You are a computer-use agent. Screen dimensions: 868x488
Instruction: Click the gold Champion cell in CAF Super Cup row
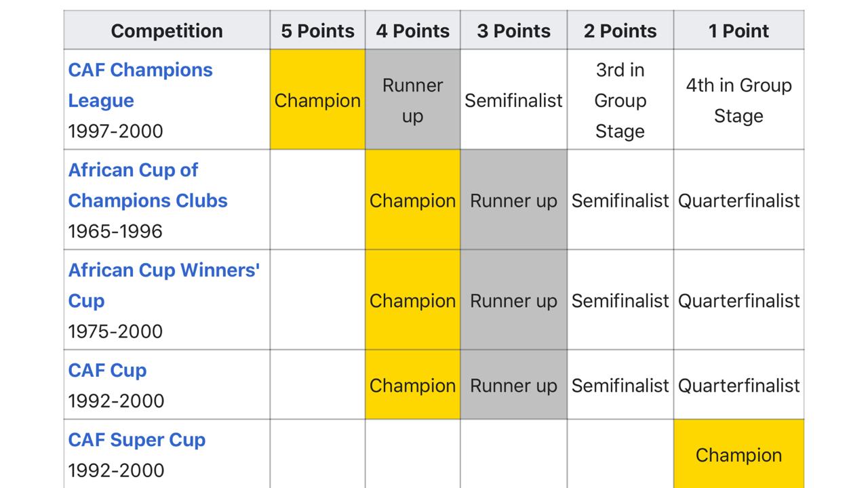pyautogui.click(x=738, y=454)
